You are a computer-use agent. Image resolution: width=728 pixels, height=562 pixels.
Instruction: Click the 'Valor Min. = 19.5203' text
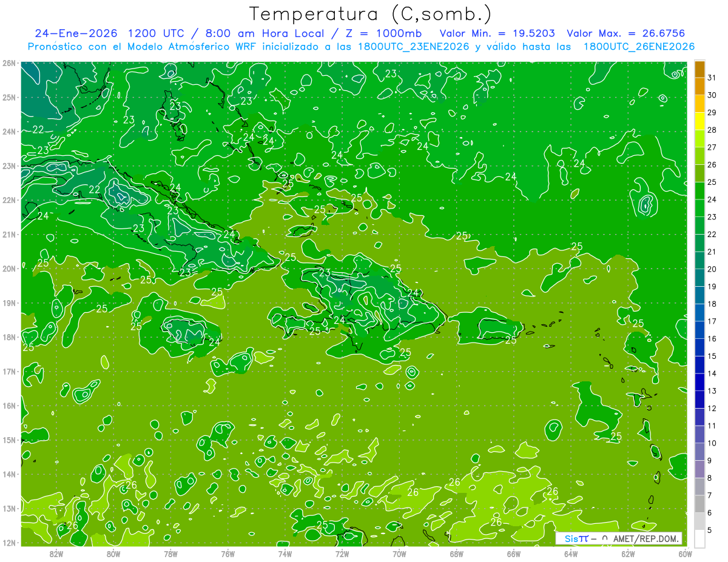click(x=499, y=33)
